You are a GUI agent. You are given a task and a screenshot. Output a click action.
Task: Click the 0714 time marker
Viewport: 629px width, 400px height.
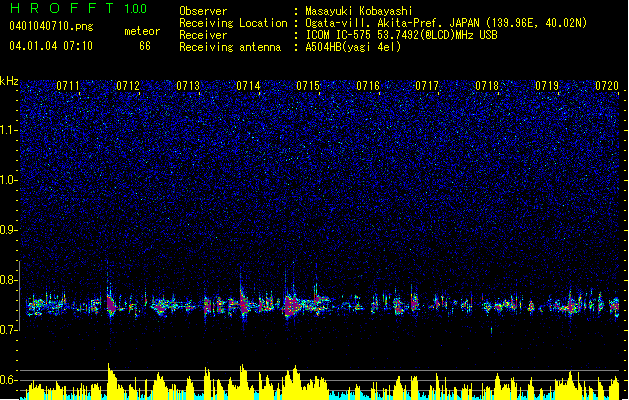click(248, 86)
